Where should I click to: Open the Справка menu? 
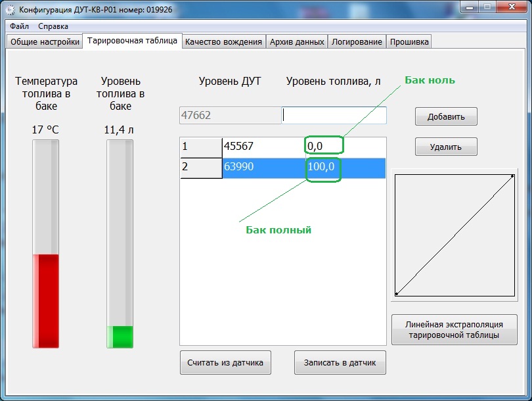pyautogui.click(x=53, y=26)
